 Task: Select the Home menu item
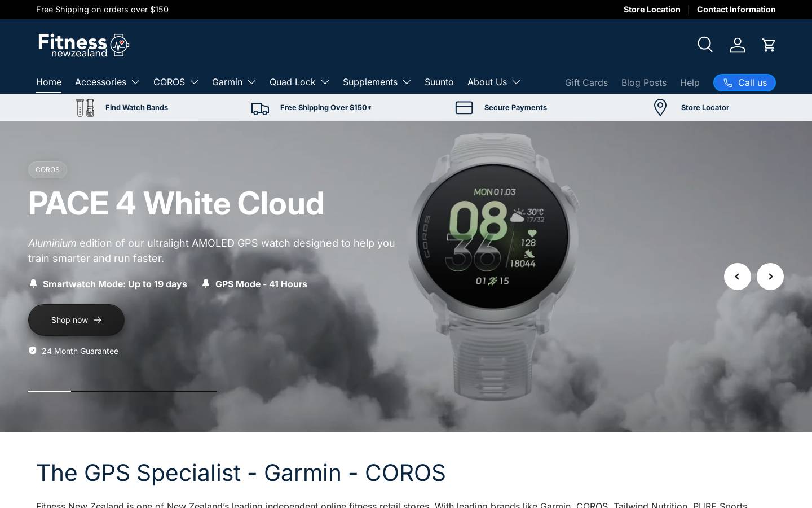click(x=48, y=82)
